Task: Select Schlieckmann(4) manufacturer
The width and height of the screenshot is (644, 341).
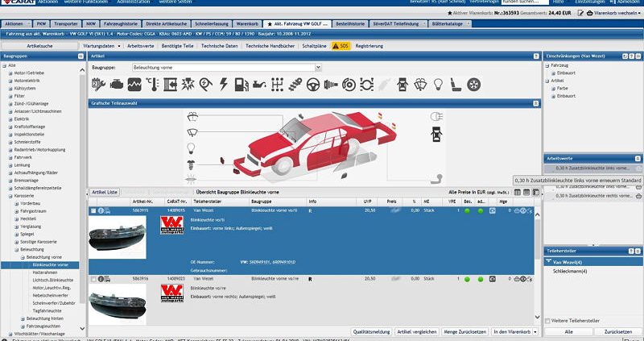Action: tap(570, 271)
